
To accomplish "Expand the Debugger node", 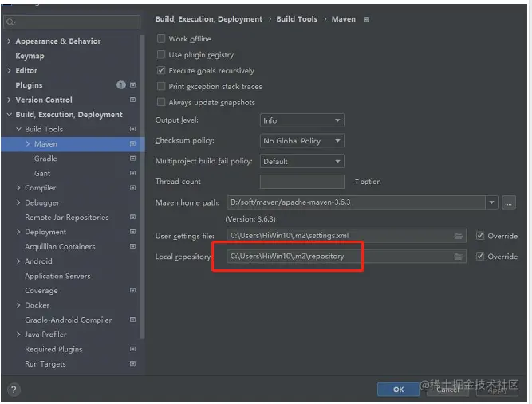I will tap(18, 202).
